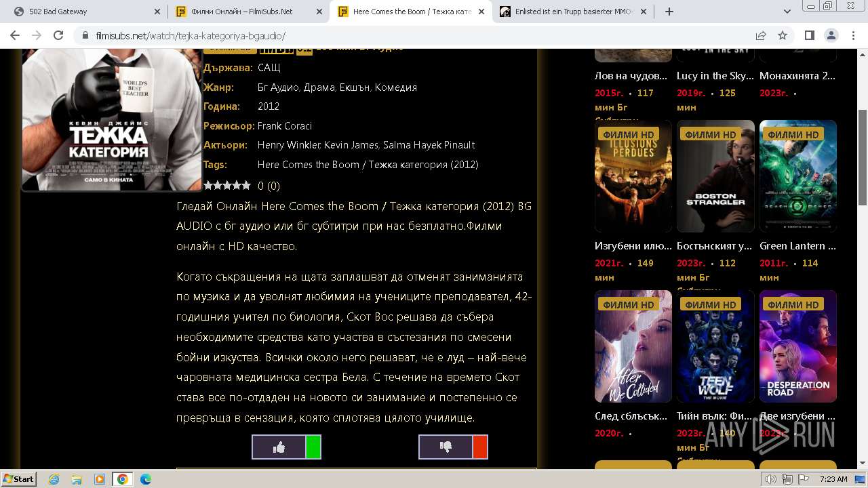
Task: Rate the movie using the star rating
Action: 227,186
